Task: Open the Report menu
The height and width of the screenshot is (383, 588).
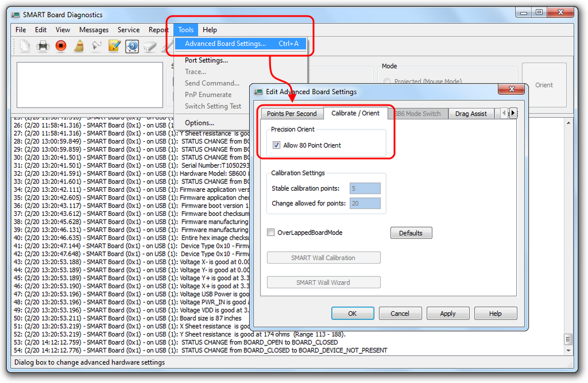Action: pyautogui.click(x=159, y=29)
